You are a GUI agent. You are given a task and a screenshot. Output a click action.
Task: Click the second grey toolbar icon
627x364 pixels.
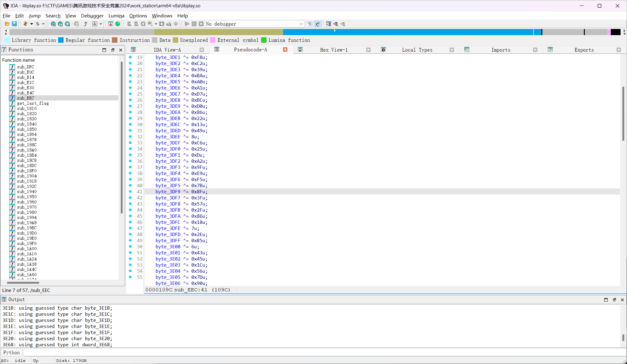136,24
